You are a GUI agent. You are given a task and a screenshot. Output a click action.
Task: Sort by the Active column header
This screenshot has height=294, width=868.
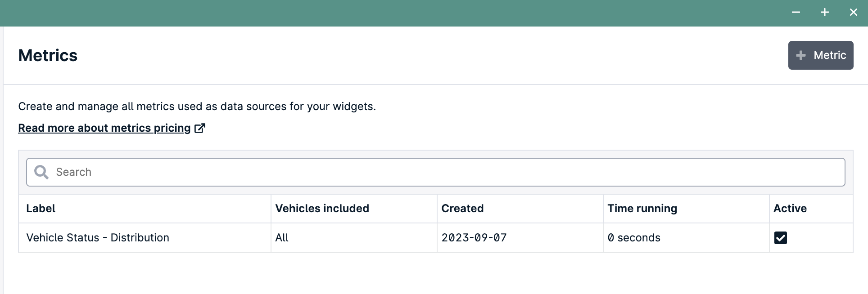click(790, 209)
